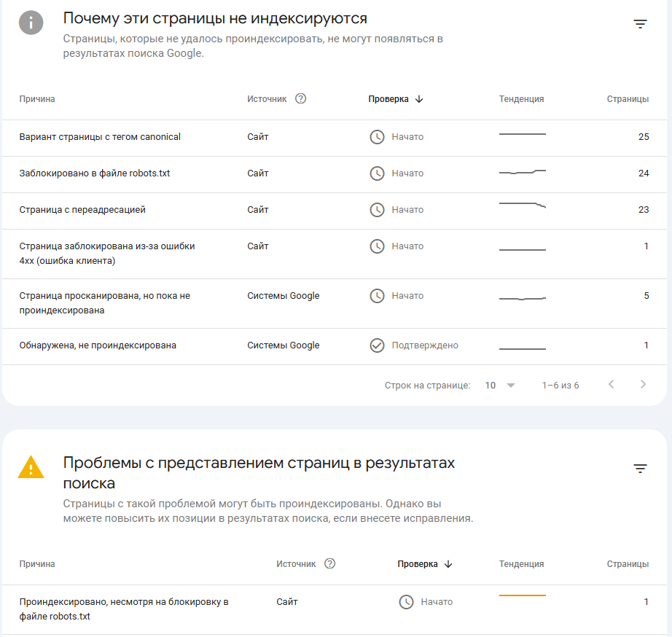Screen dimensions: 672x637
Task: Open the rows per page dropdown
Action: [x=500, y=385]
